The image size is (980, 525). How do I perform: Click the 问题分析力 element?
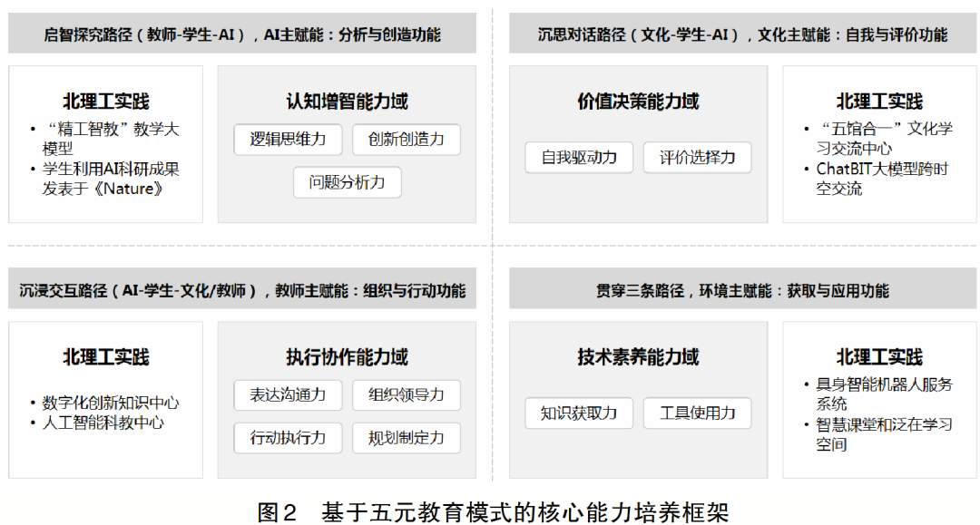[x=347, y=183]
